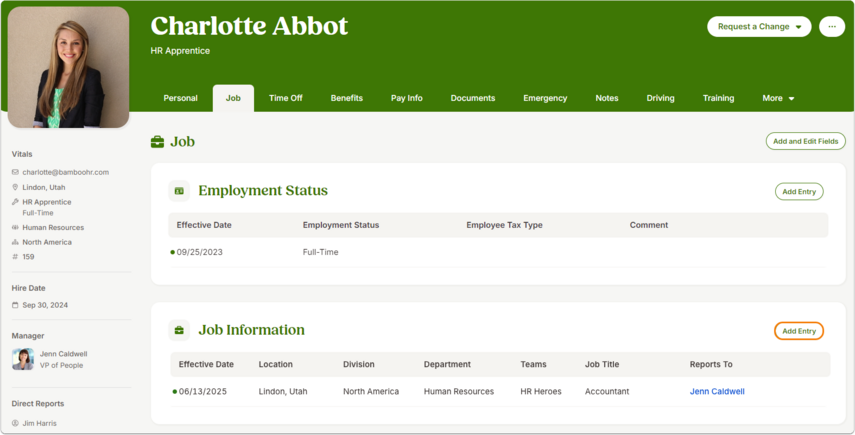Open the Request a Change dropdown

759,27
